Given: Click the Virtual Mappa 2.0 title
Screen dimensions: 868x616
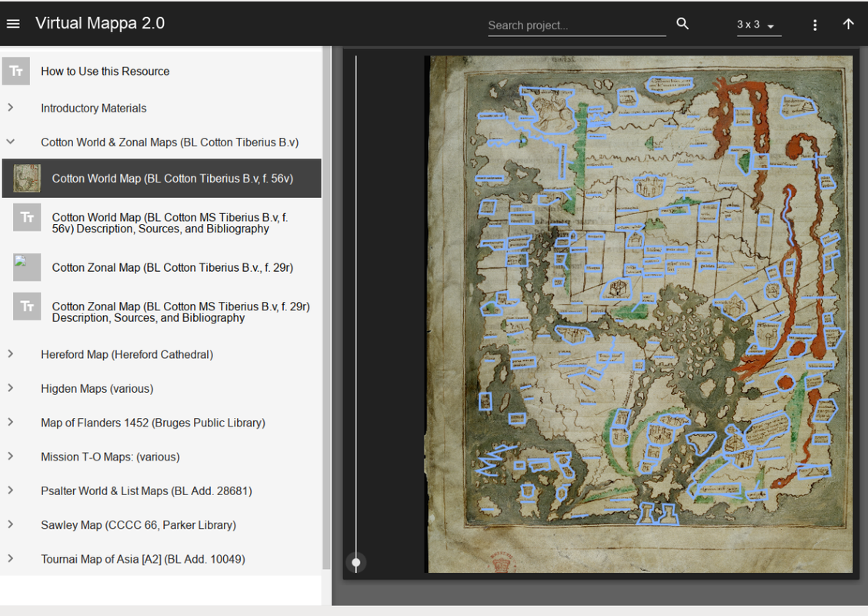Looking at the screenshot, I should (100, 23).
